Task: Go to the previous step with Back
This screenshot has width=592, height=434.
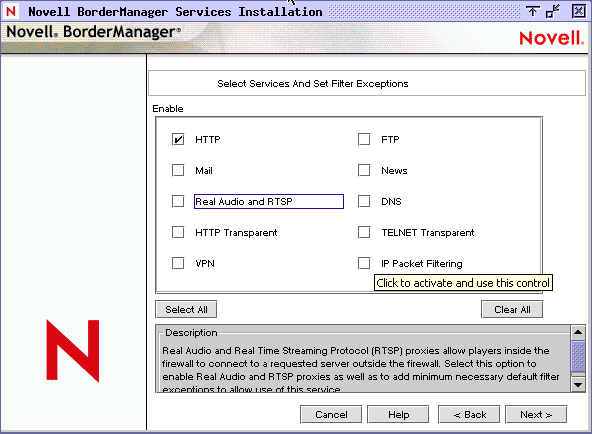Action: point(469,414)
